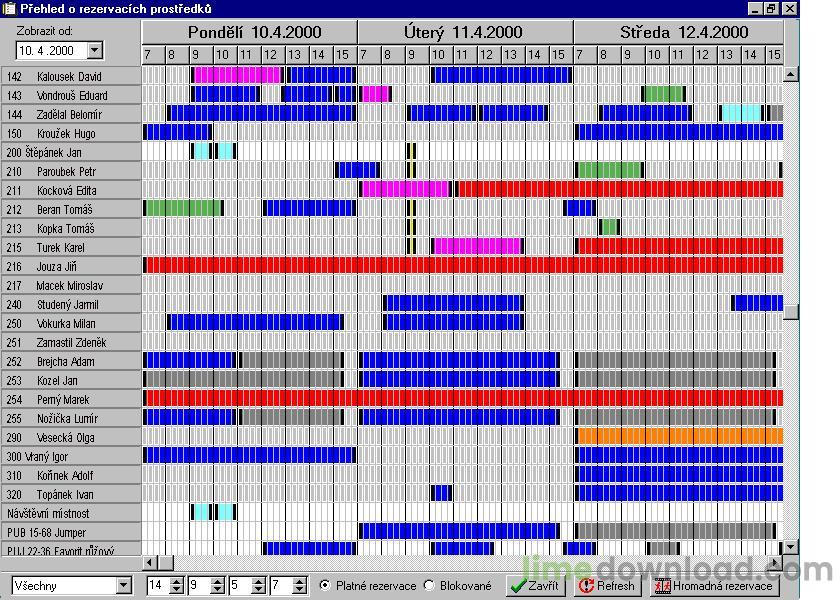Click the horizontal scrollbar right arrow
The height and width of the screenshot is (600, 840).
(776, 562)
